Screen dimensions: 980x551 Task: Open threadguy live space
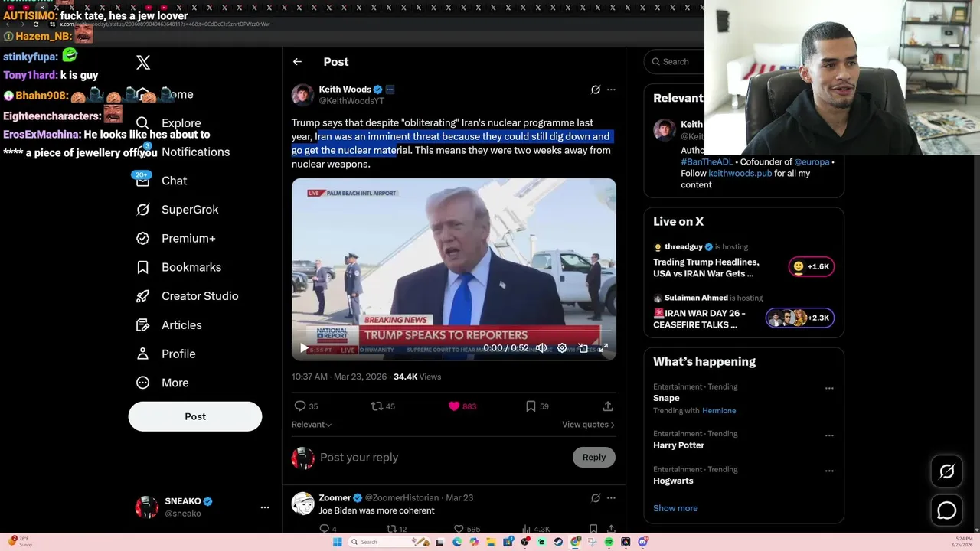(705, 268)
